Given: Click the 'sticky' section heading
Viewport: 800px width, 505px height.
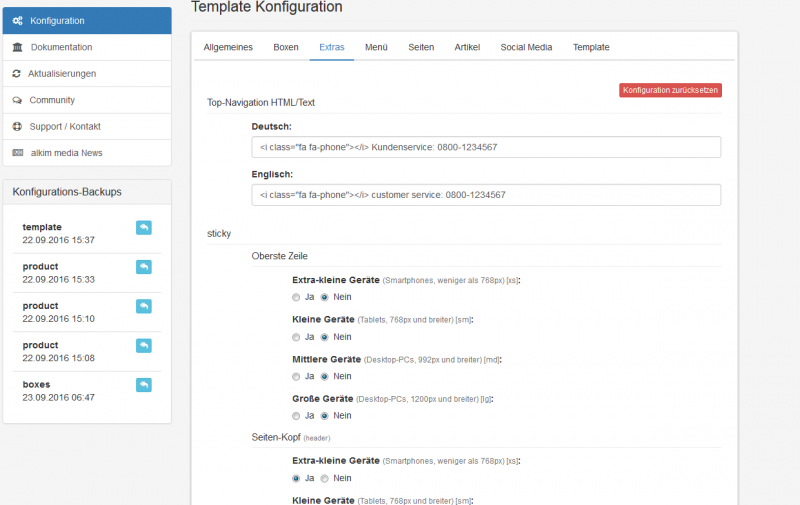Looking at the screenshot, I should [219, 234].
